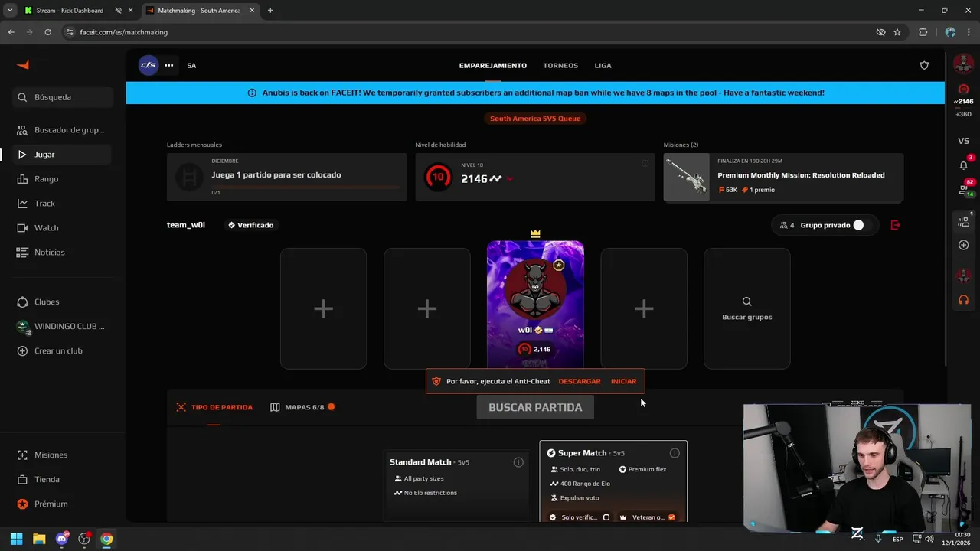This screenshot has width=980, height=551.
Task: Click Crear un club plus icon
Action: tap(22, 350)
